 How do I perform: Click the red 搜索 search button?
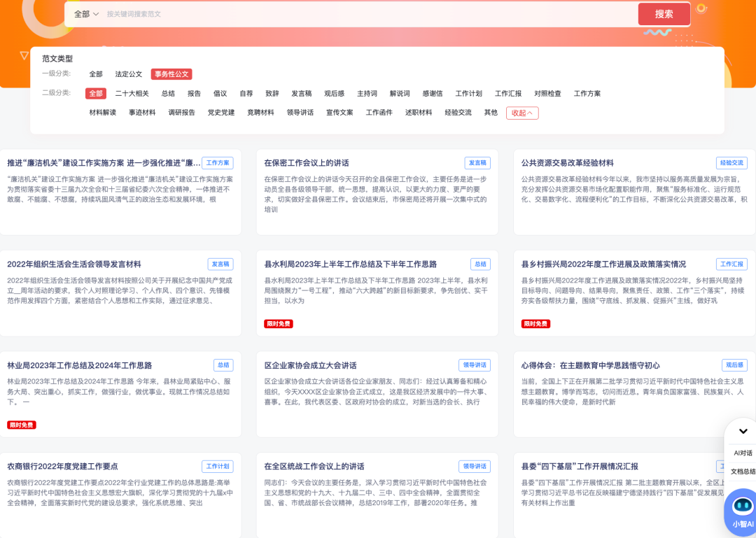pyautogui.click(x=663, y=14)
